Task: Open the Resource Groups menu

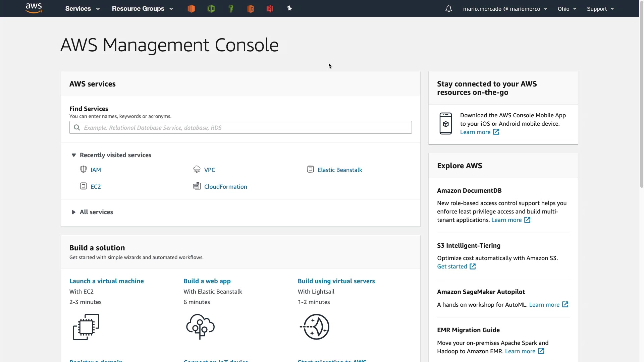Action: [x=142, y=9]
